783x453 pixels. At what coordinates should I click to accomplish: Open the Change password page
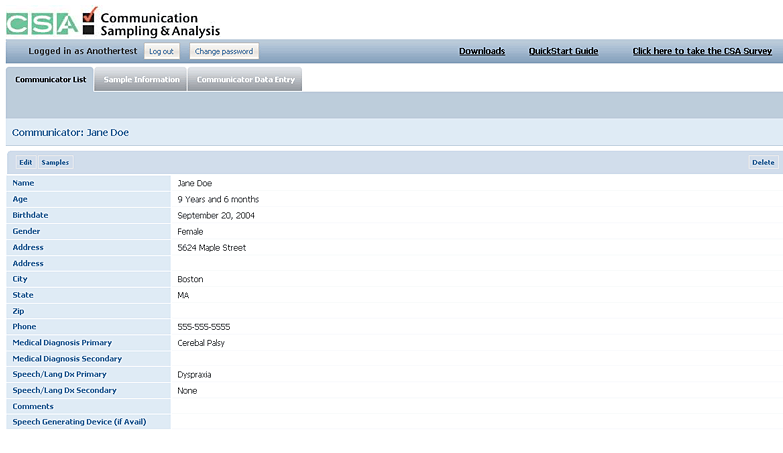(x=224, y=51)
